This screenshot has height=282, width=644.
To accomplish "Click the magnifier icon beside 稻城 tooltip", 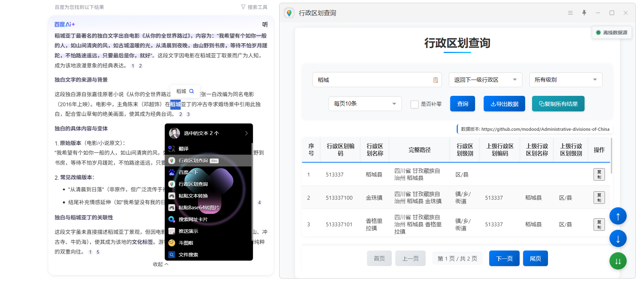I will pyautogui.click(x=192, y=91).
